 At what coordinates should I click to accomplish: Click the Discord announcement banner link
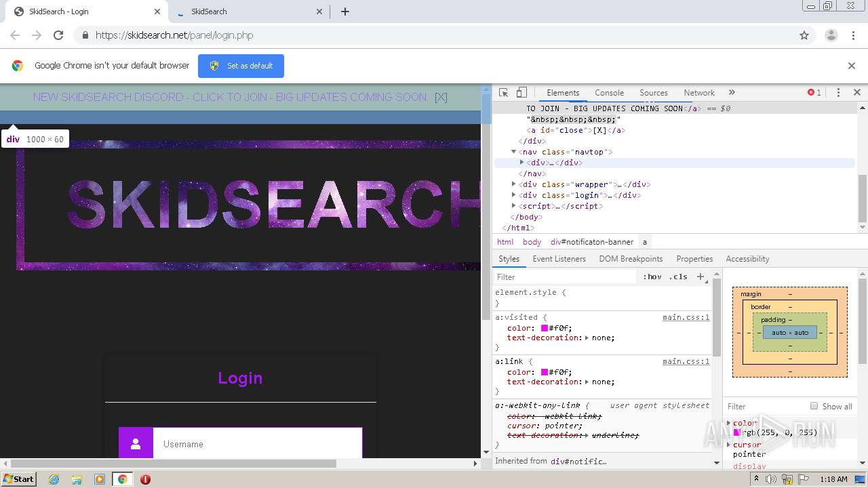(x=229, y=97)
